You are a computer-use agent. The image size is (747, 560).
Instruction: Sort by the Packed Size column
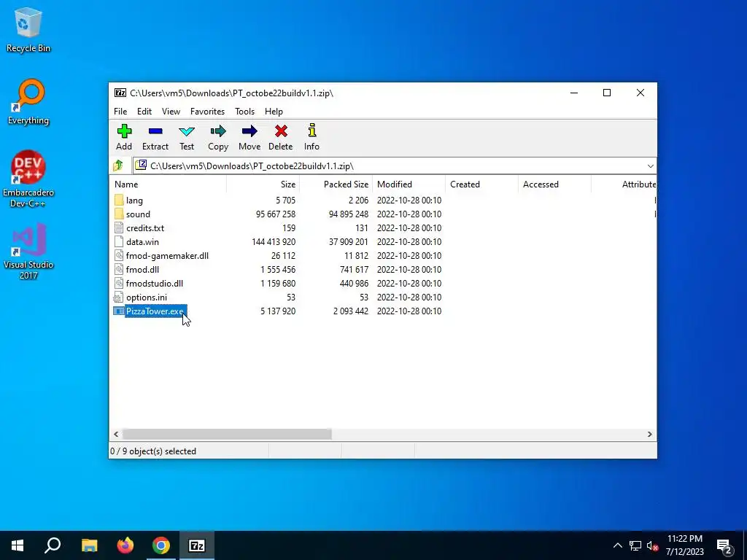click(336, 184)
